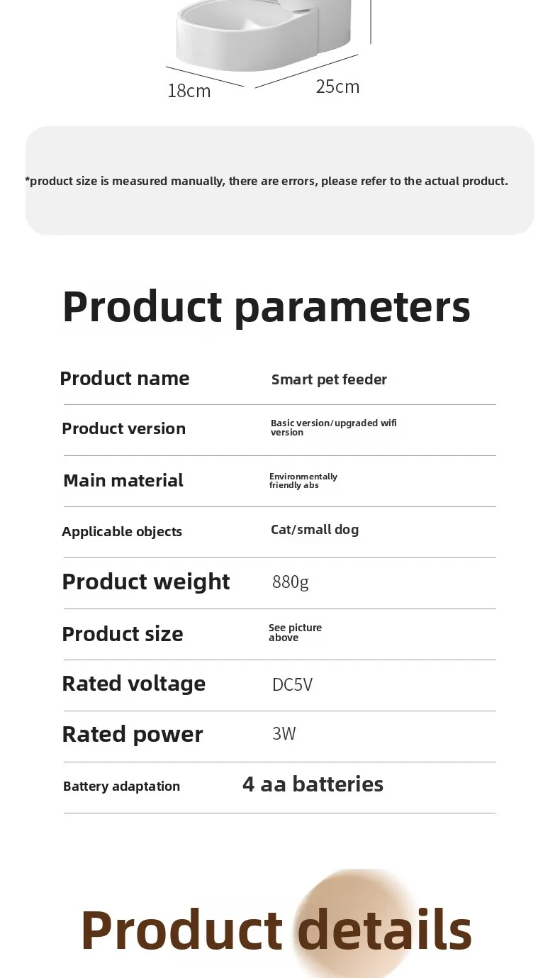Click the "Product version" row label

(124, 428)
